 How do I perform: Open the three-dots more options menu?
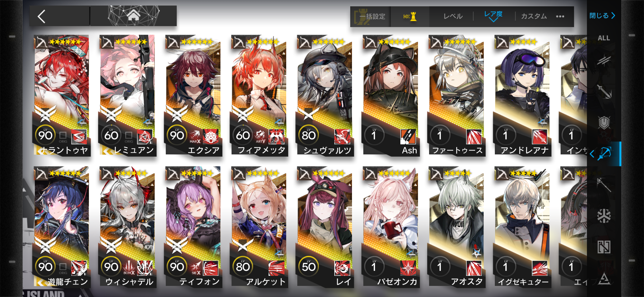560,17
